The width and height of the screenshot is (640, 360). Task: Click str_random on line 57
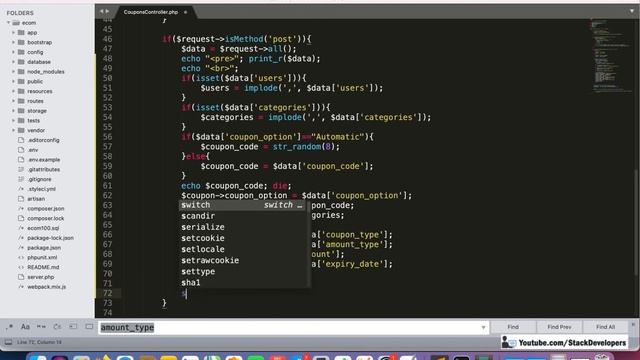click(x=296, y=147)
